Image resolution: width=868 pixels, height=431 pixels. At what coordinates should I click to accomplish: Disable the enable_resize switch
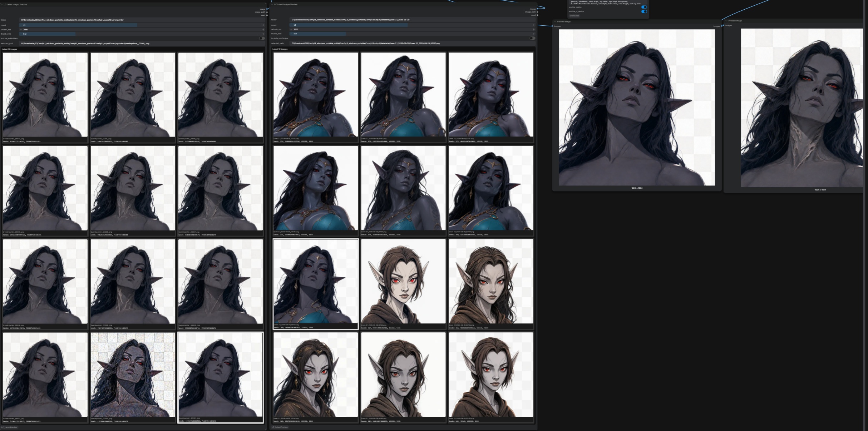(x=644, y=7)
